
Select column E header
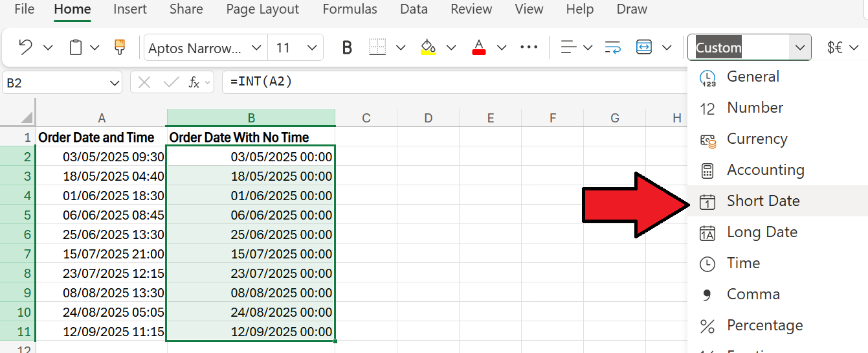click(x=491, y=118)
